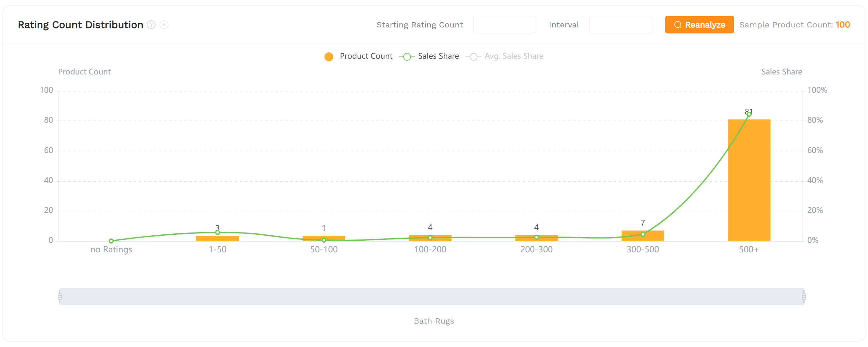Click the '200-300' axis label

536,250
